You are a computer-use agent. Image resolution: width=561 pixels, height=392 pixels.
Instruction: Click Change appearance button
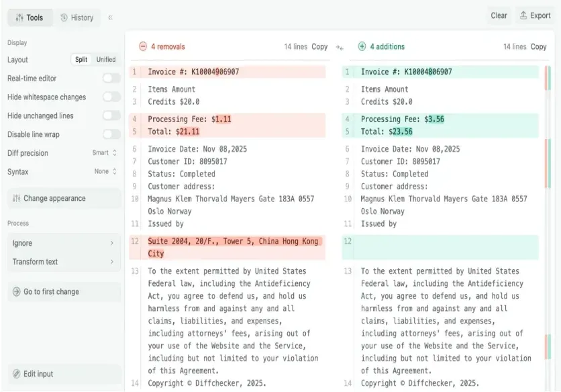point(64,198)
